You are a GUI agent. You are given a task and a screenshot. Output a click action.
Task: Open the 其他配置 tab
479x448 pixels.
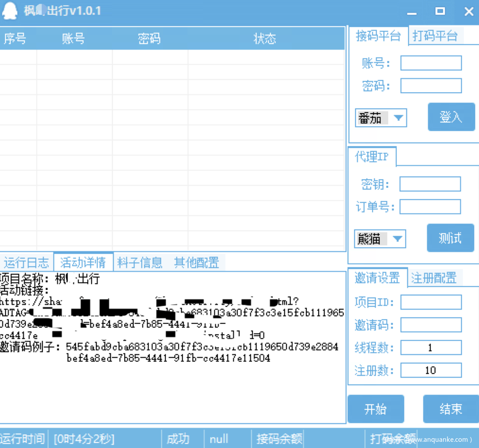(196, 263)
